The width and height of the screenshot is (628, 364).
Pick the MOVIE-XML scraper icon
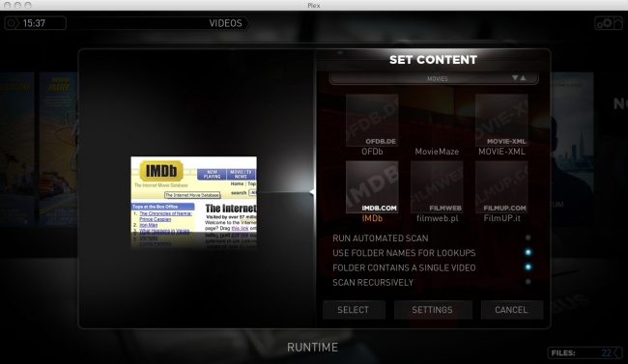(501, 120)
